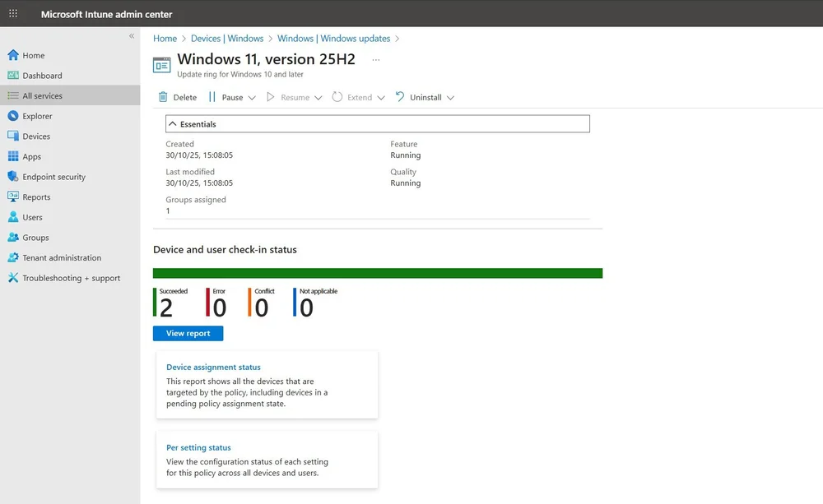Click the Delete trash can icon

click(x=163, y=97)
